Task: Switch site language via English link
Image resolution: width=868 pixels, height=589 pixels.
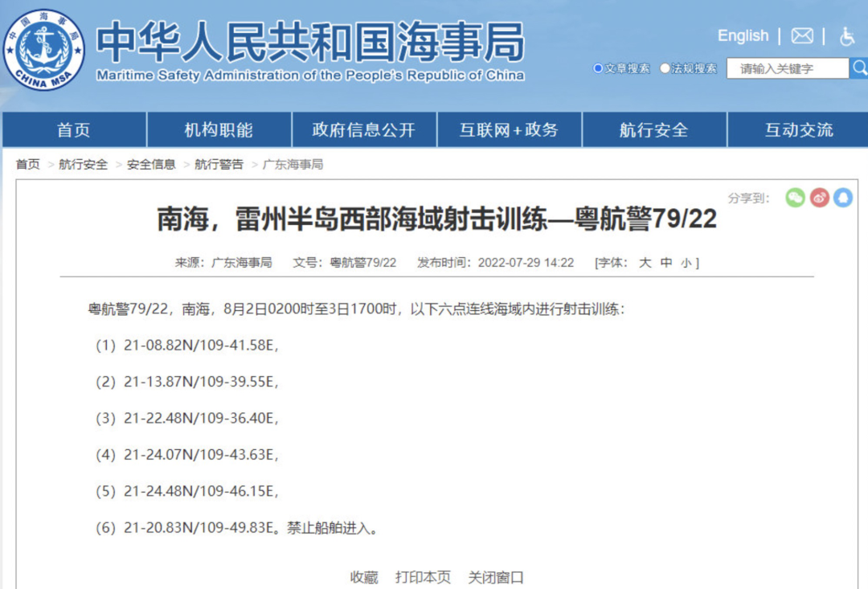Action: [743, 35]
